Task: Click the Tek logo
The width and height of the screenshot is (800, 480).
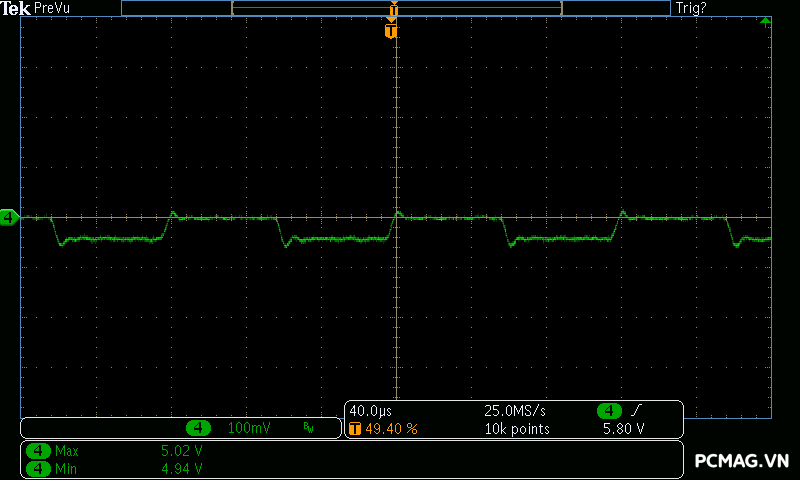Action: (16, 8)
